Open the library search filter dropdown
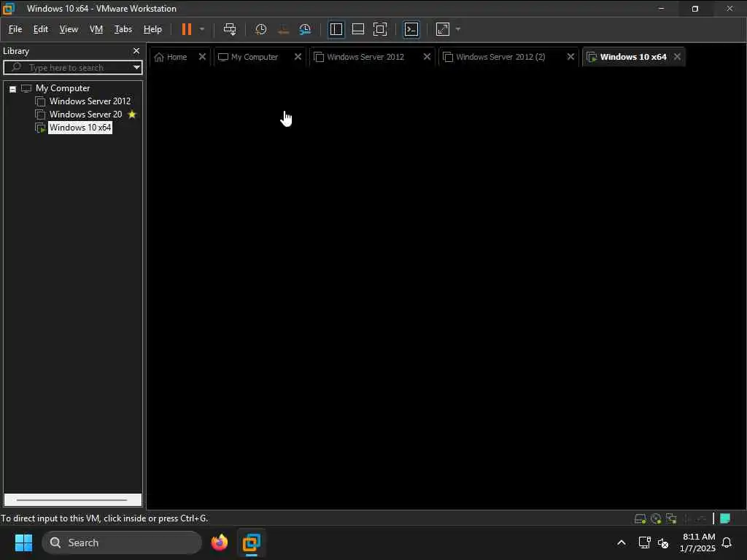Viewport: 747px width, 560px height. point(136,68)
